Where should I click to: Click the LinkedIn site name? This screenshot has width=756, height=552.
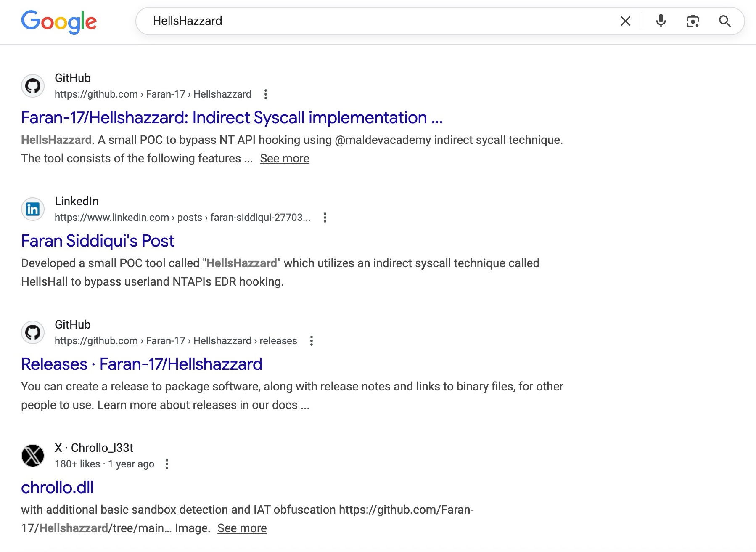(x=77, y=201)
